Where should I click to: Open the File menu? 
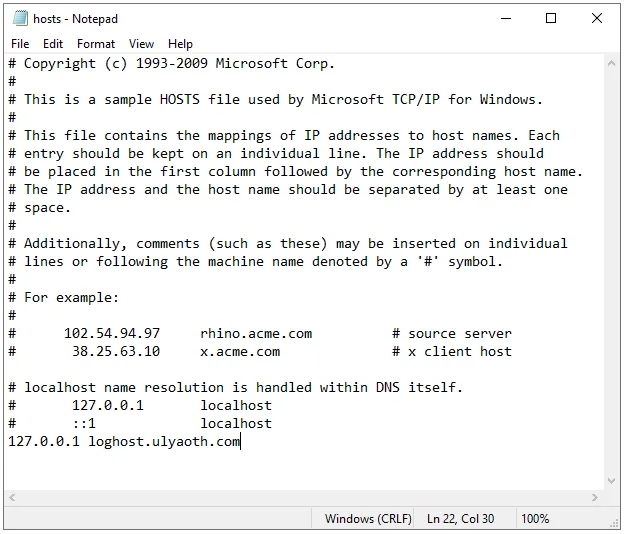point(20,44)
